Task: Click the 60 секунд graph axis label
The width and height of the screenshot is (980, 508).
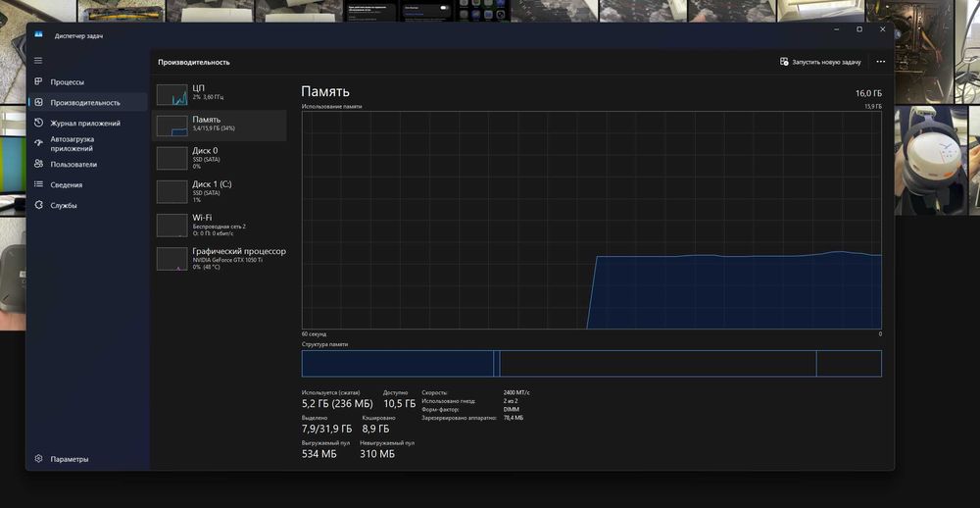Action: click(x=314, y=334)
